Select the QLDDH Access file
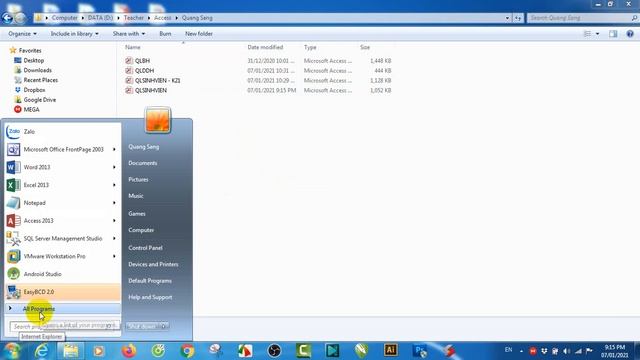Screen dimensions: 640x360 point(144,71)
